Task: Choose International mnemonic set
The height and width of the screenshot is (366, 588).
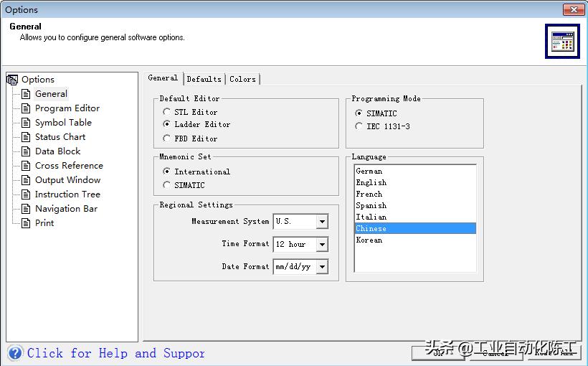Action: (167, 172)
